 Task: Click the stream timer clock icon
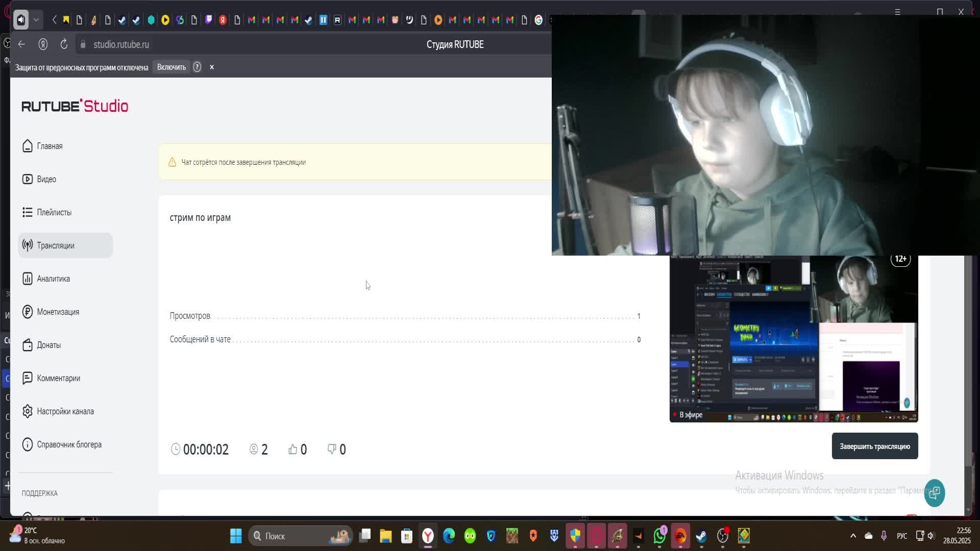176,449
